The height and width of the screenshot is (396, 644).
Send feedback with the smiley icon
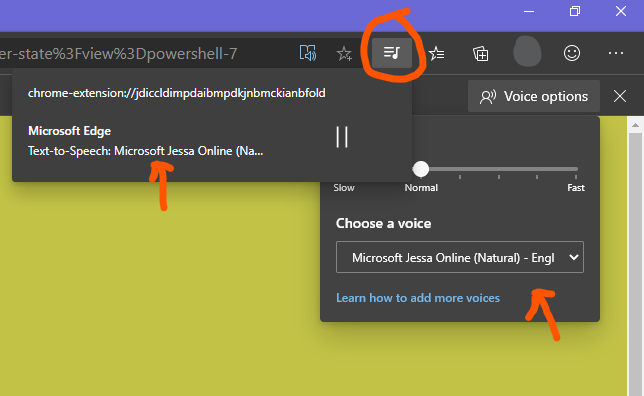[x=572, y=53]
